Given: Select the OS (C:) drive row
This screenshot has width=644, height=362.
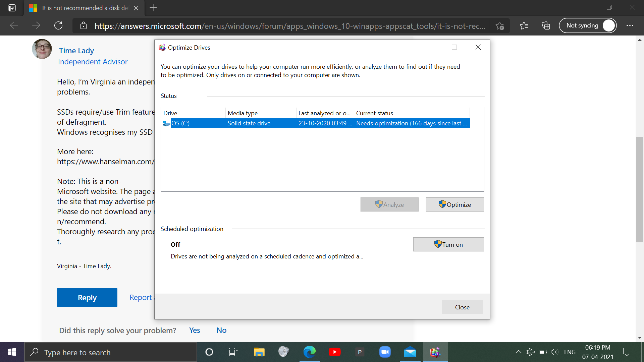Looking at the screenshot, I should click(x=315, y=123).
